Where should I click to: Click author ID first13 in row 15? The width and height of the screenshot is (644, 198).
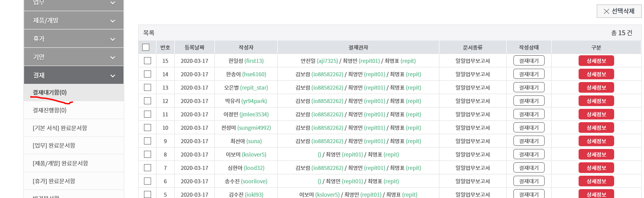pos(254,61)
